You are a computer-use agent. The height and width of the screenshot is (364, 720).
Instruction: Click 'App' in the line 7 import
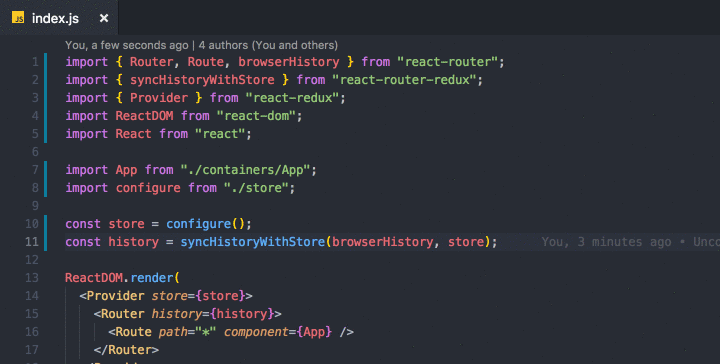[126, 170]
